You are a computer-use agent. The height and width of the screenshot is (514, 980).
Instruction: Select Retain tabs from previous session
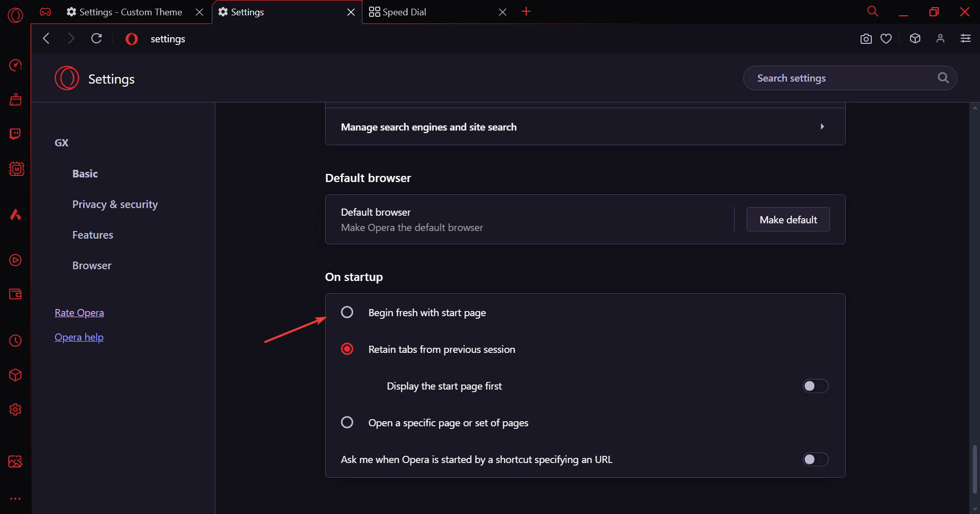point(347,349)
